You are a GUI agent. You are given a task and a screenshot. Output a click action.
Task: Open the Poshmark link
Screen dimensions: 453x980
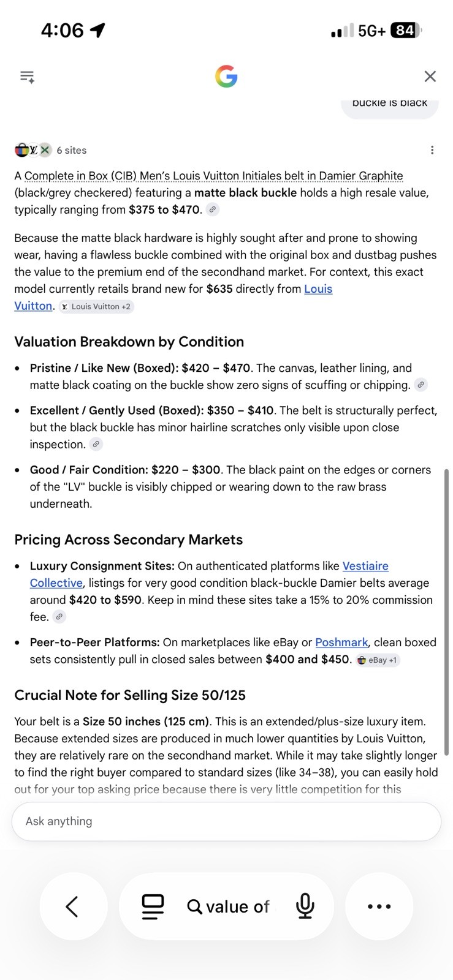341,643
